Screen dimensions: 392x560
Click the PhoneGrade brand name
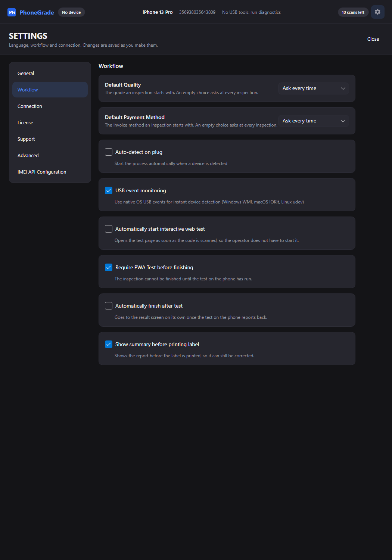(x=37, y=13)
